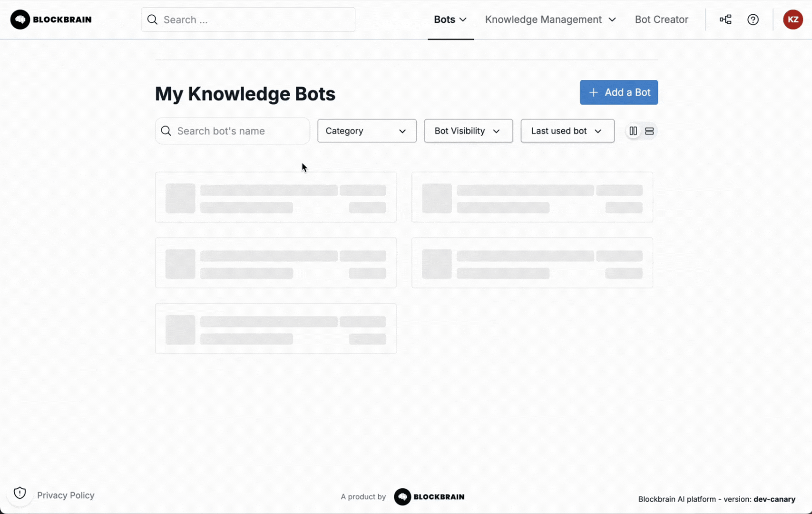Switch to grid column view
This screenshot has width=812, height=514.
[633, 131]
